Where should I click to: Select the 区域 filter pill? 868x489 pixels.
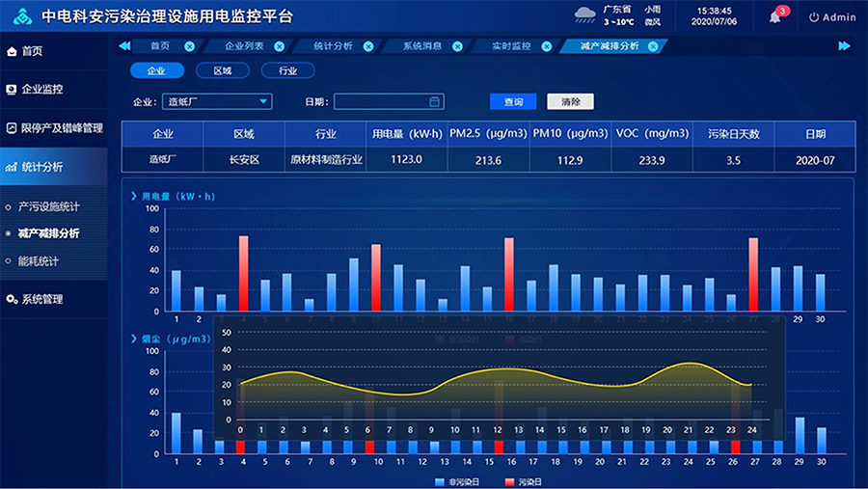point(222,70)
